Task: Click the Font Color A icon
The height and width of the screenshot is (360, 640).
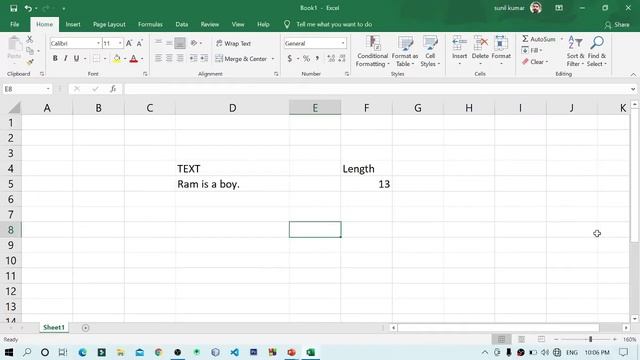Action: pyautogui.click(x=133, y=59)
